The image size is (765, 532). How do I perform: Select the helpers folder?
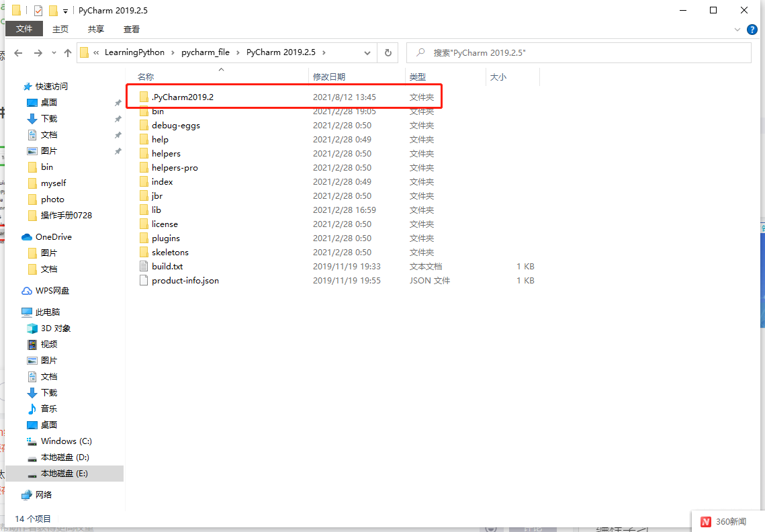pyautogui.click(x=166, y=154)
